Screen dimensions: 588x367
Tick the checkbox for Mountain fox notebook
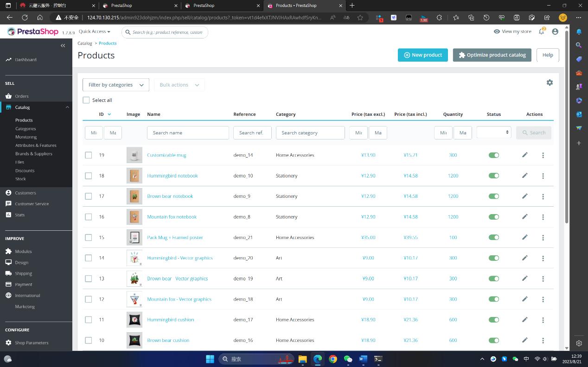89,217
